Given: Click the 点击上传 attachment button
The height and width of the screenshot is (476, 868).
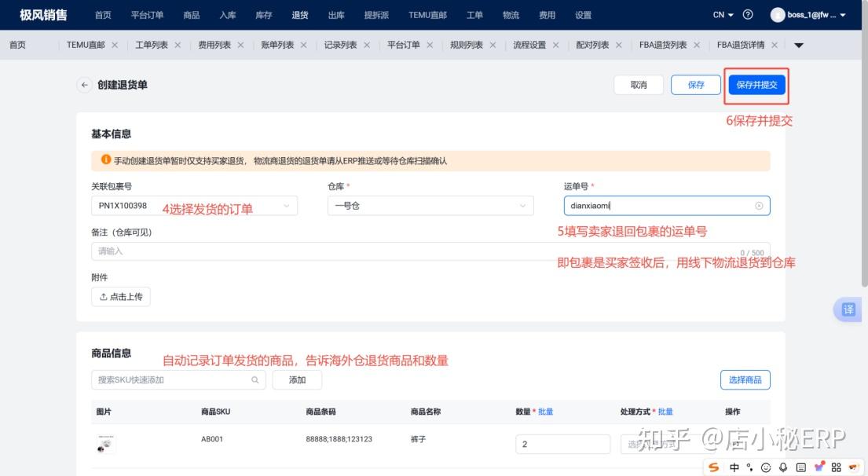Looking at the screenshot, I should click(x=121, y=297).
